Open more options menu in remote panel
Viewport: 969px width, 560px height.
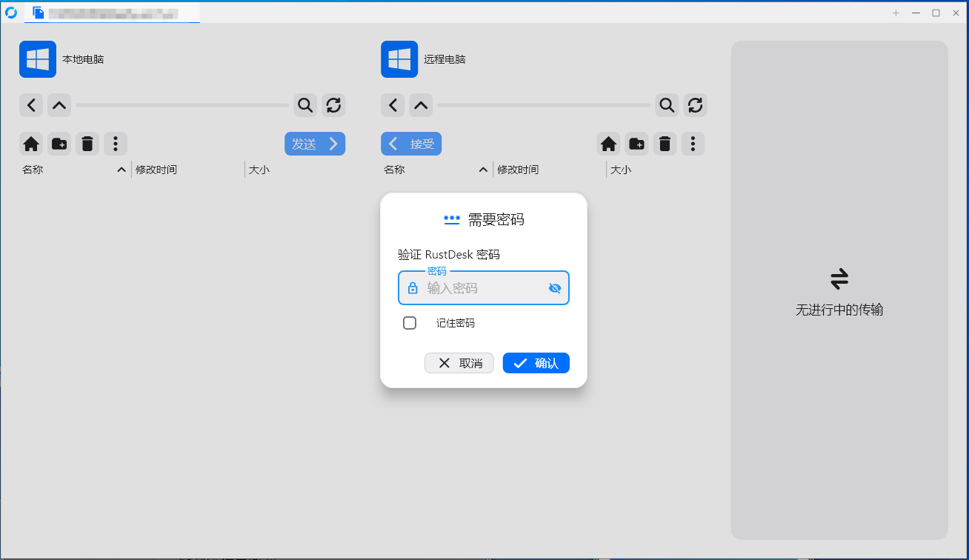point(693,144)
